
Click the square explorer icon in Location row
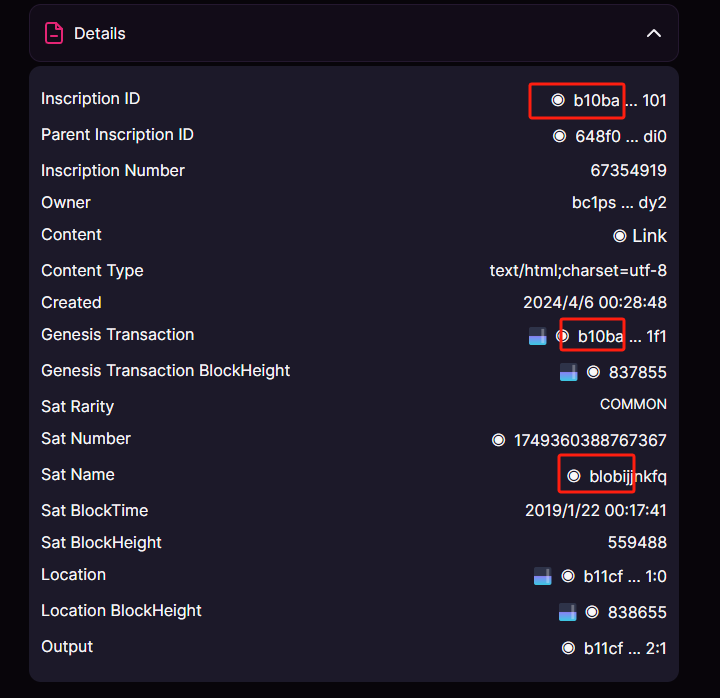point(543,576)
